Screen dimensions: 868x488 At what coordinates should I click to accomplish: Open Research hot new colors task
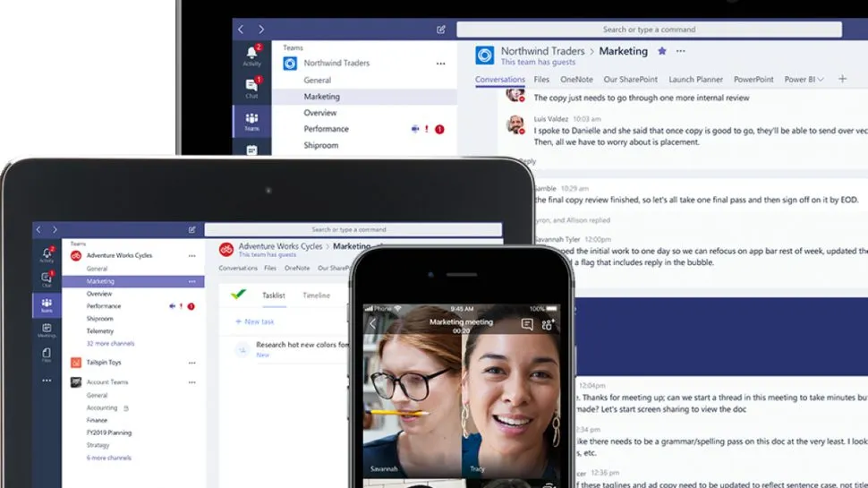coord(302,345)
